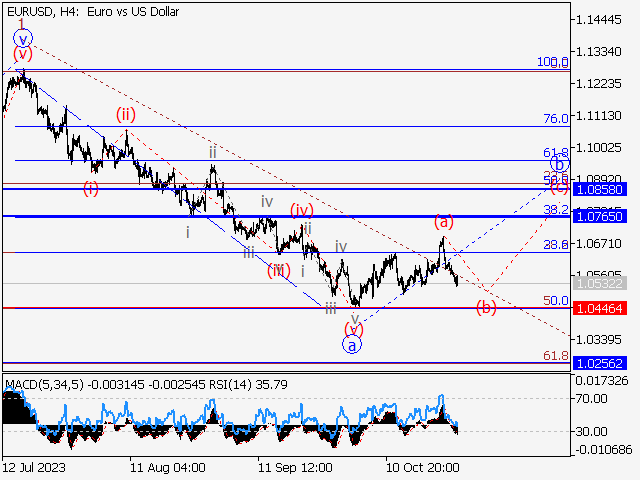Click the blue circled 'b' wave label
This screenshot has height=480, width=640.
pyautogui.click(x=560, y=164)
